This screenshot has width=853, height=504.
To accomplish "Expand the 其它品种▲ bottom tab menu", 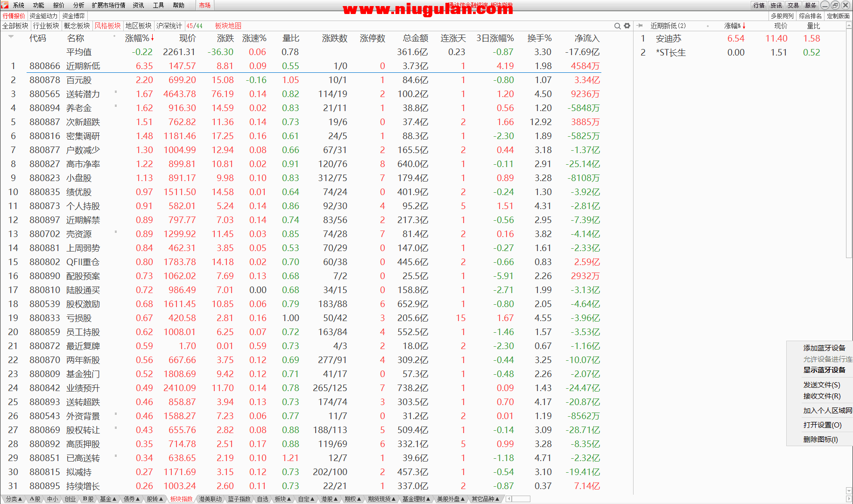I will pyautogui.click(x=485, y=499).
